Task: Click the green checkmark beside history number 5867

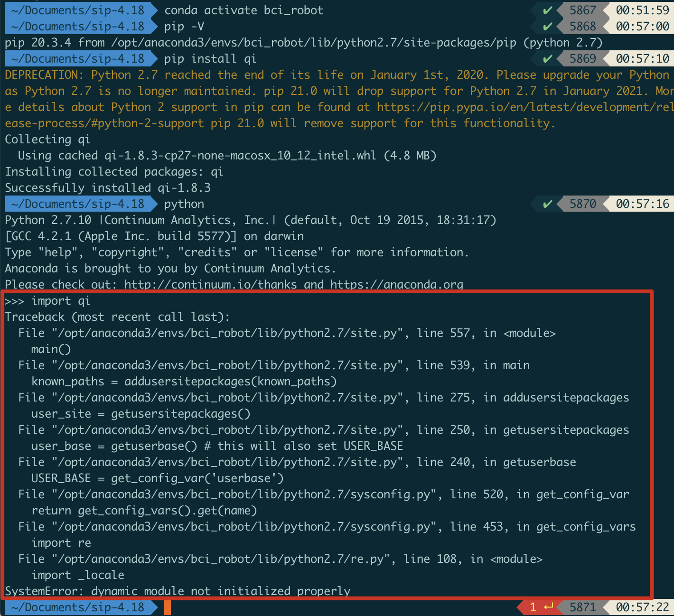Action: [x=547, y=10]
